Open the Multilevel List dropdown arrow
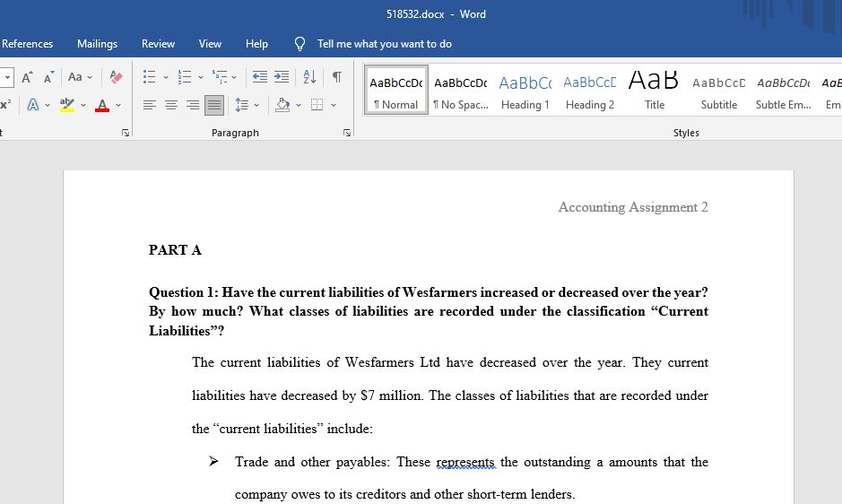842x504 pixels. 234,77
